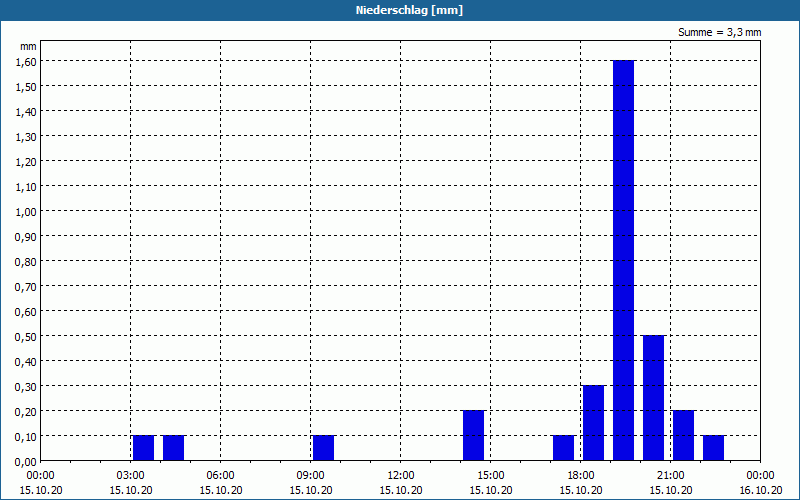Screen dimensions: 800x500
Task: Click the "1,60" y-axis label
Action: pyautogui.click(x=26, y=61)
